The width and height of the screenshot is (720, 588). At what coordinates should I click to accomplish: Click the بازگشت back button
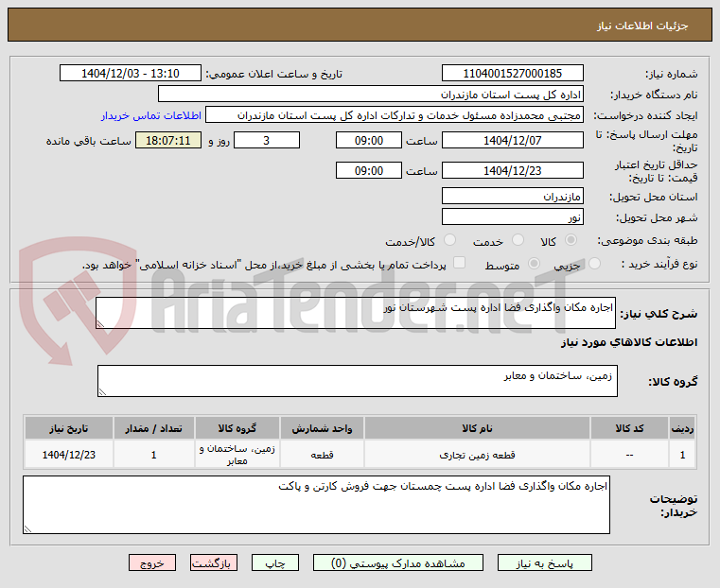tap(214, 562)
